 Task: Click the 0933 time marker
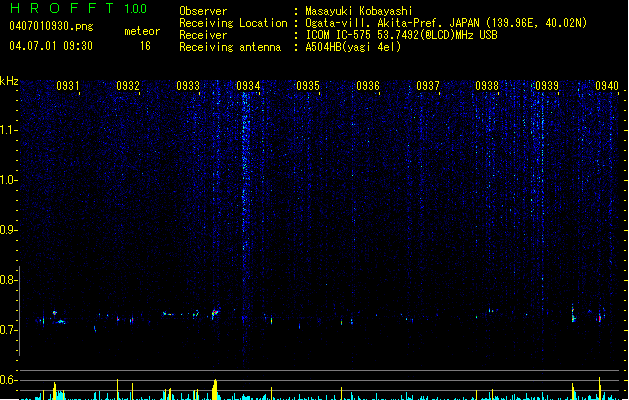tap(188, 86)
